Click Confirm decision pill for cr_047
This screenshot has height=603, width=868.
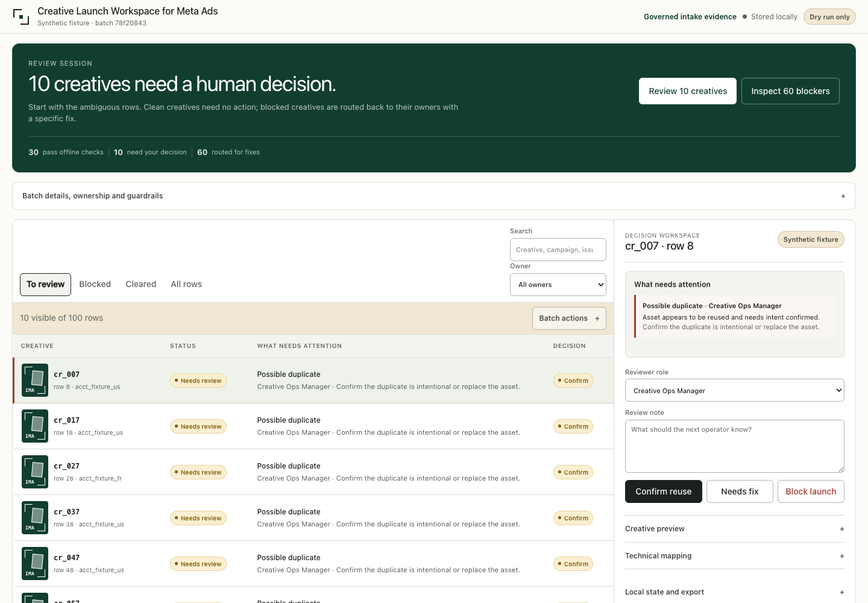(573, 564)
